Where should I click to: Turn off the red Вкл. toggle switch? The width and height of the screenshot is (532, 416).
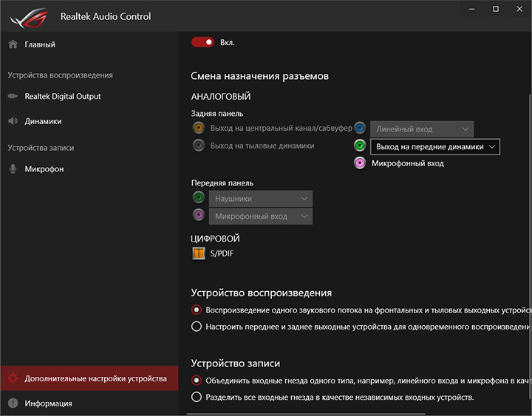tap(202, 42)
